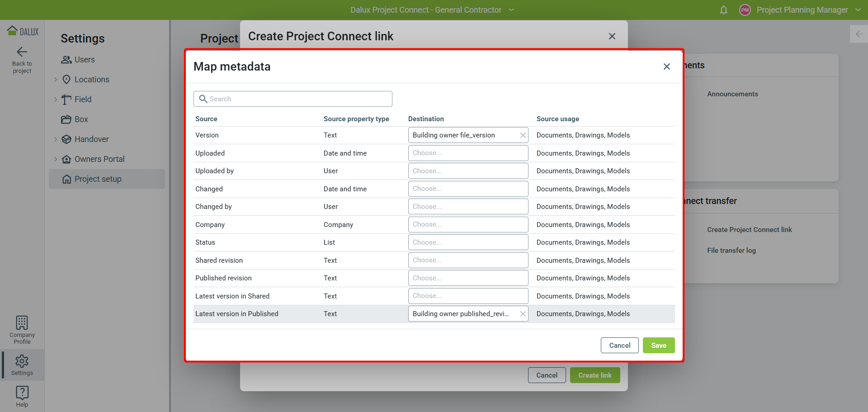Open destination dropdown for Uploaded row

[467, 153]
